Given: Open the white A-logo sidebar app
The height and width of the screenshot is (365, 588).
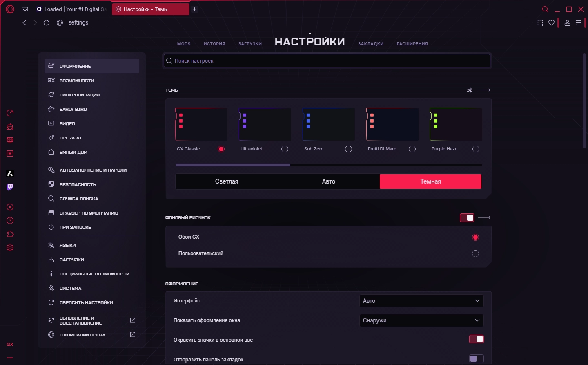Looking at the screenshot, I should tap(10, 174).
